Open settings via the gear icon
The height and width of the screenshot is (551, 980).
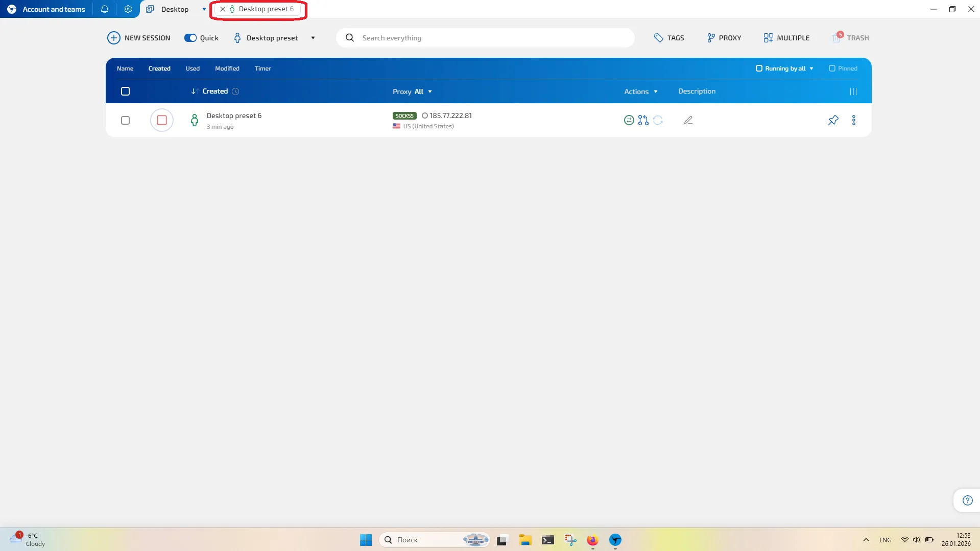pos(128,9)
